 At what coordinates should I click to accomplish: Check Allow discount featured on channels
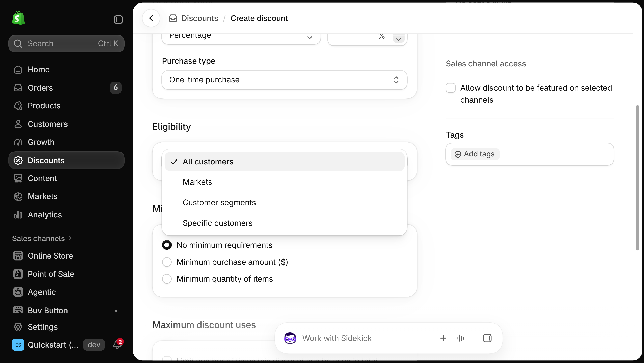(451, 88)
